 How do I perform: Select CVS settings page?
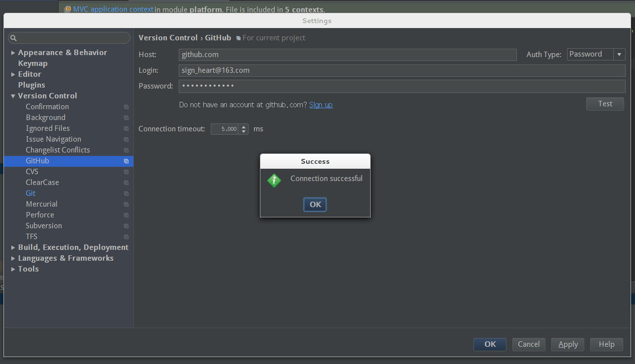tap(32, 172)
